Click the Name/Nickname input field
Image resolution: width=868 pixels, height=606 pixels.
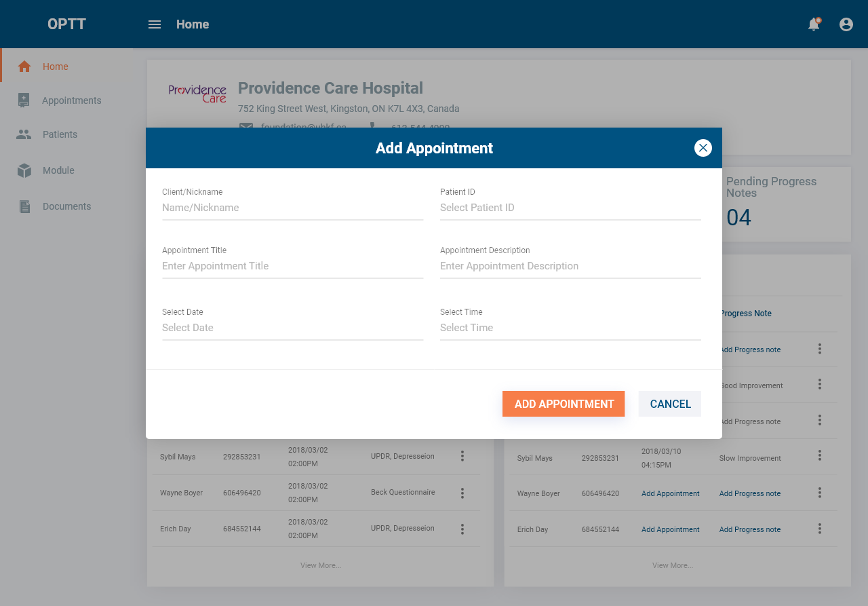(x=292, y=208)
